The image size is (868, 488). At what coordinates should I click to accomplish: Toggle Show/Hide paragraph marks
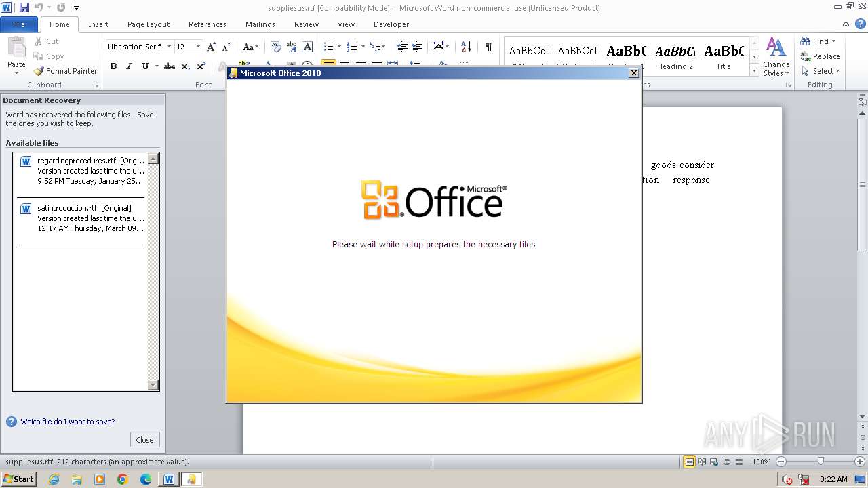pyautogui.click(x=488, y=47)
